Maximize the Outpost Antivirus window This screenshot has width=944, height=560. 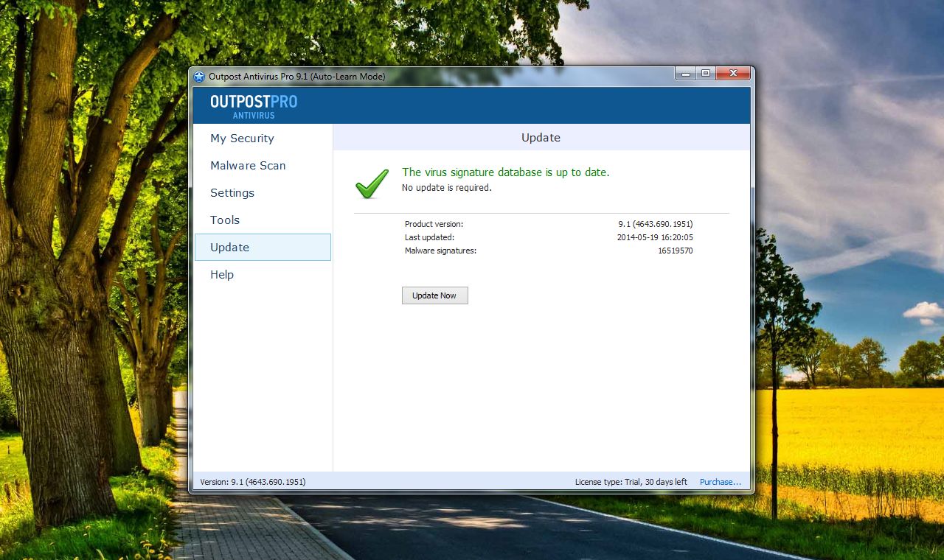[706, 74]
